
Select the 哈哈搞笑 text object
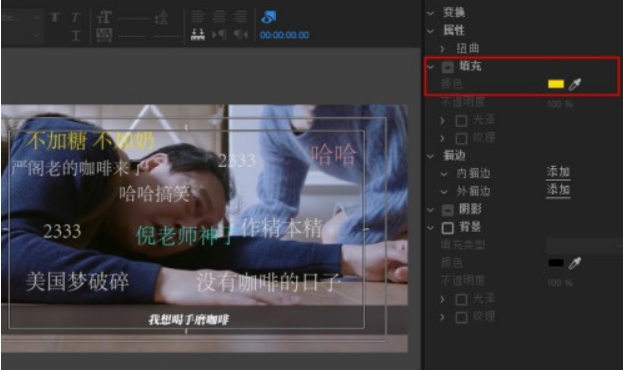[154, 194]
